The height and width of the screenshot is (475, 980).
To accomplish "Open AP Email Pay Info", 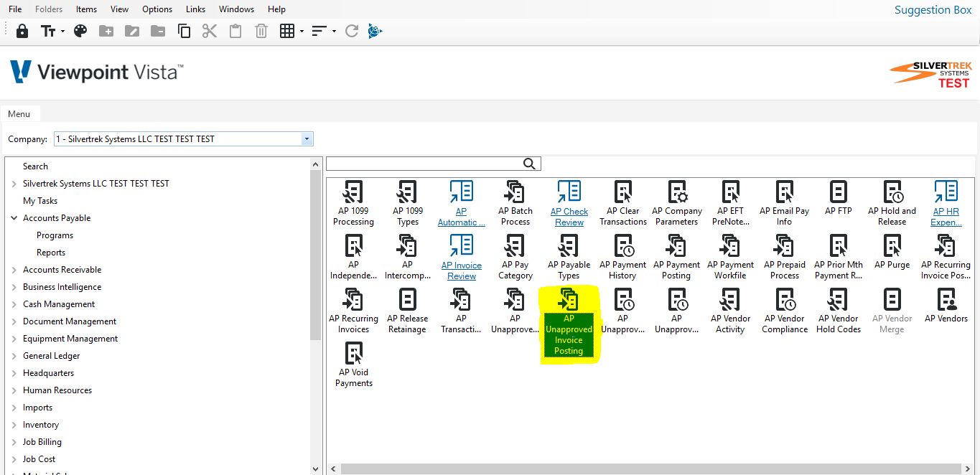I will [x=784, y=204].
